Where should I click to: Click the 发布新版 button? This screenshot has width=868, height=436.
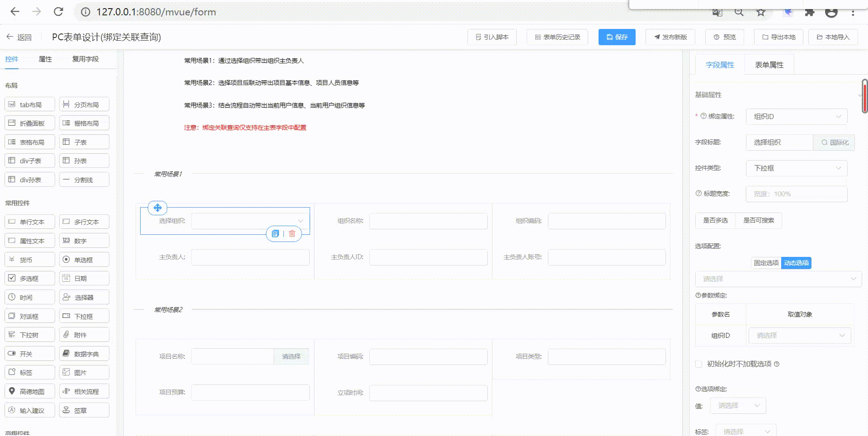670,37
